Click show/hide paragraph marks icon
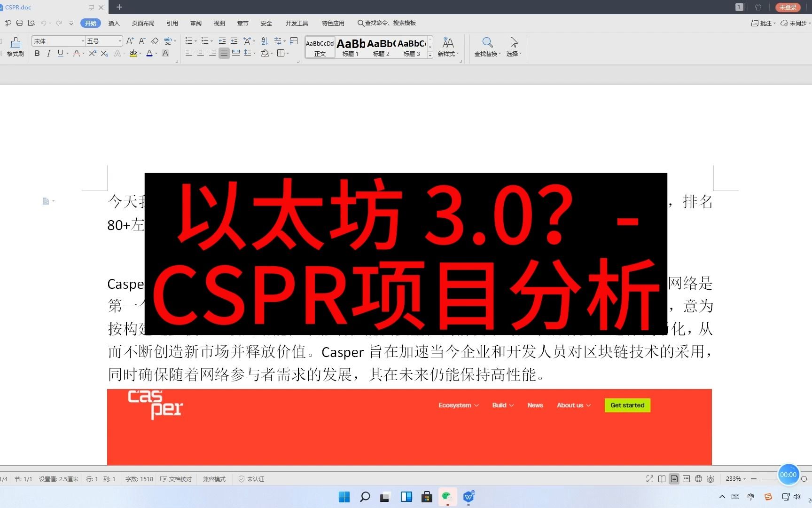The image size is (812, 508). point(278,41)
